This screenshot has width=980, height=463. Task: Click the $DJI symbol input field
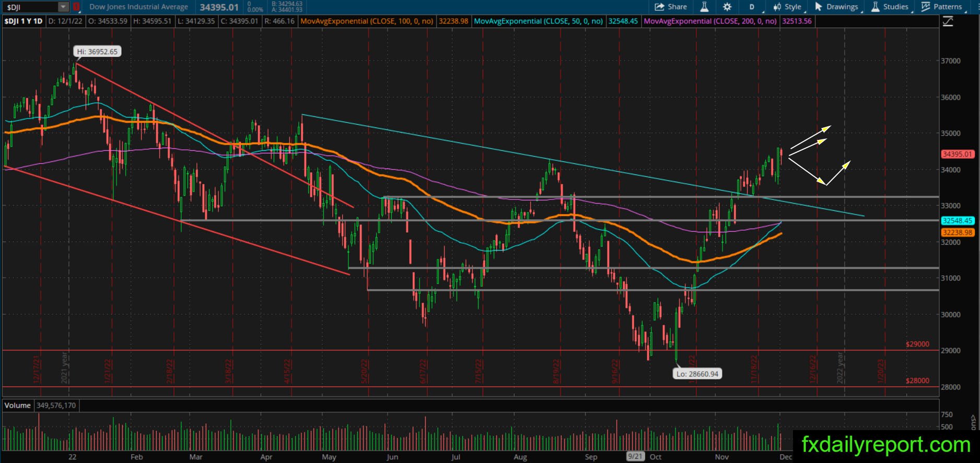(30, 7)
